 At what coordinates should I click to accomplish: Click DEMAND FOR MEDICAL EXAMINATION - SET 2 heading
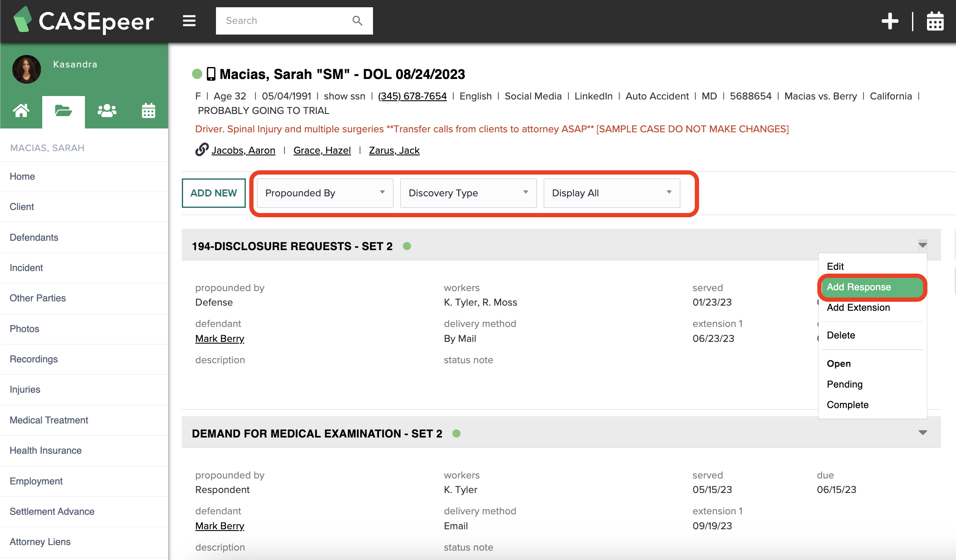coord(317,434)
